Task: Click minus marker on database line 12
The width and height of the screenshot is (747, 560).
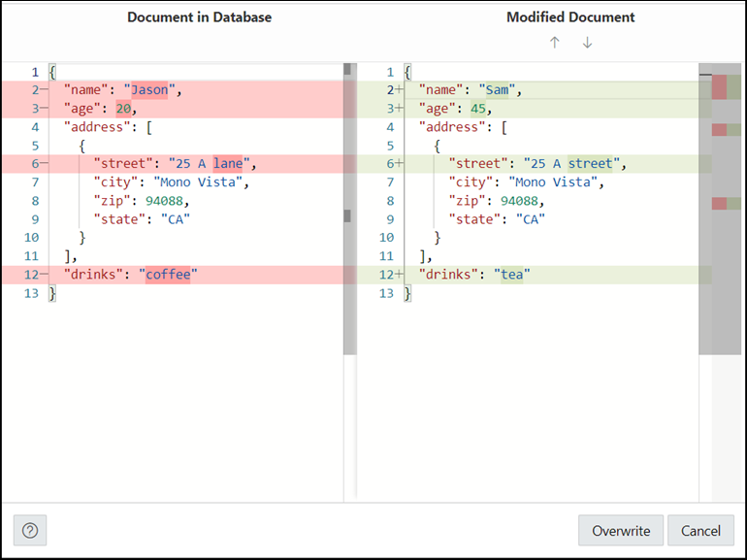Action: pyautogui.click(x=44, y=274)
